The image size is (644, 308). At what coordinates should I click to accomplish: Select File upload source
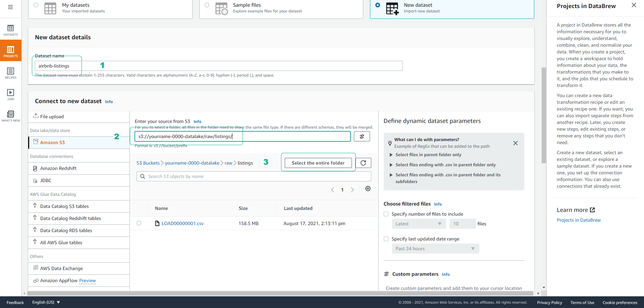[x=79, y=117]
